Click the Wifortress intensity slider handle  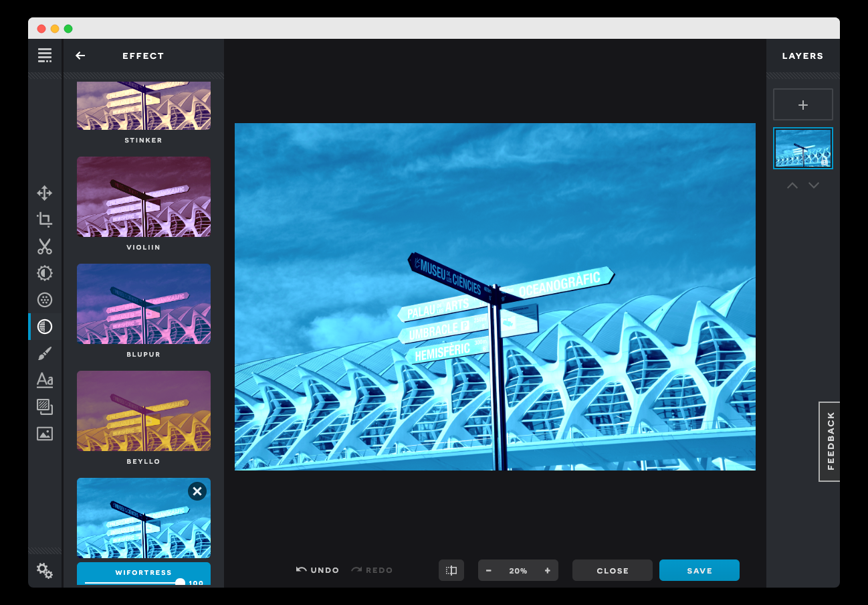[180, 583]
